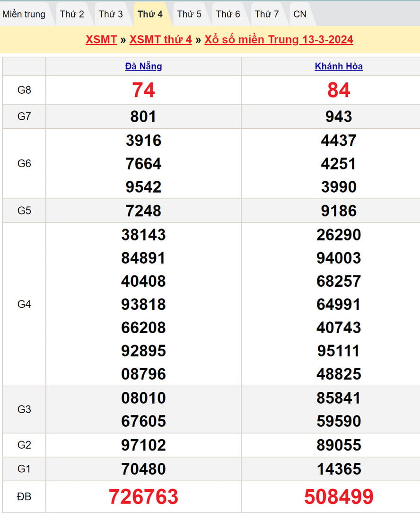Screen dimensions: 420x513
Task: Open the Khánh Hòa province link
Action: tap(339, 66)
